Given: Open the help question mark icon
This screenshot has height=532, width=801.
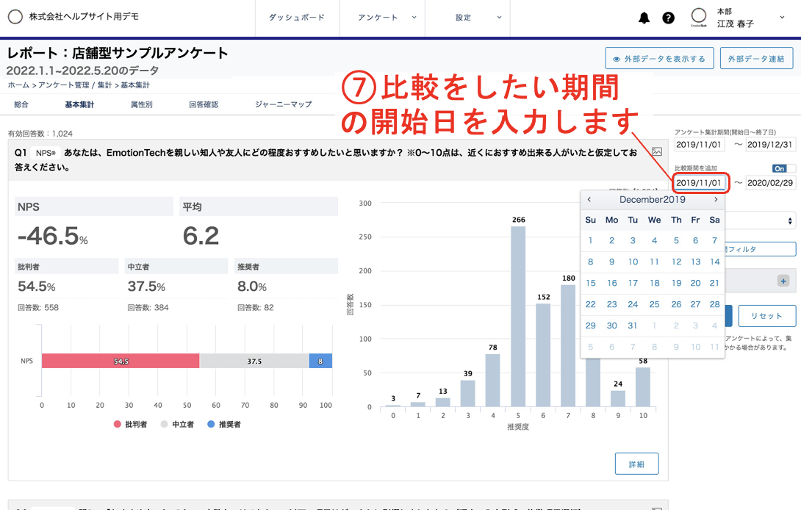Looking at the screenshot, I should click(x=668, y=18).
